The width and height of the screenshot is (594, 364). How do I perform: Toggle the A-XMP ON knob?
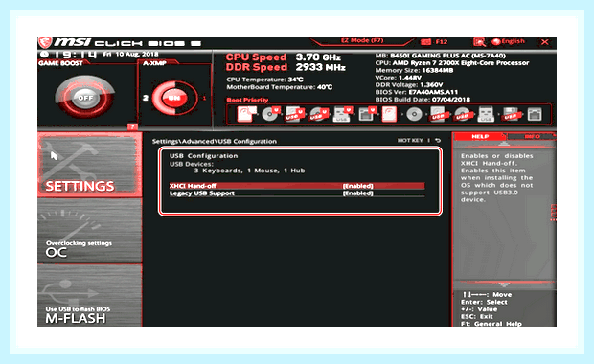click(x=174, y=98)
